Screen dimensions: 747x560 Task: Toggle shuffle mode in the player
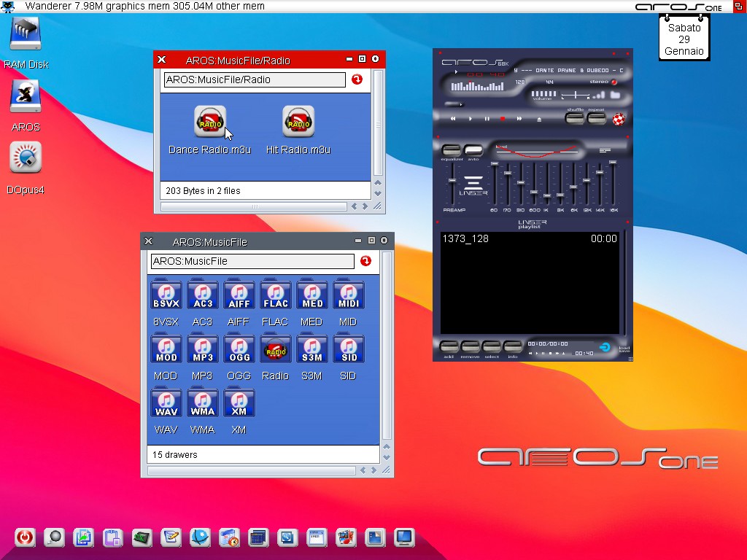tap(575, 117)
